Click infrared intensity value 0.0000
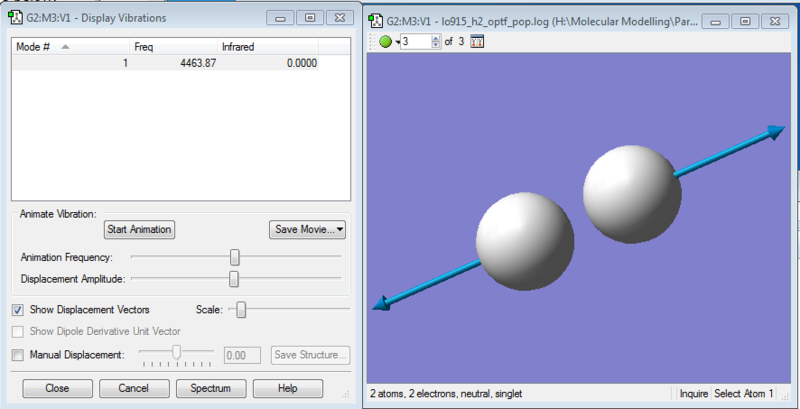This screenshot has height=409, width=800. tap(302, 63)
